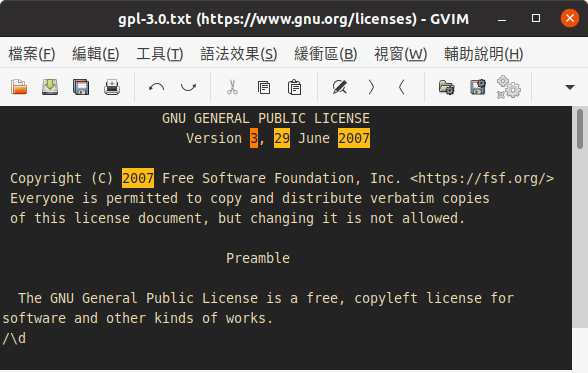Open the 輔助說明(H) menu

coord(483,54)
